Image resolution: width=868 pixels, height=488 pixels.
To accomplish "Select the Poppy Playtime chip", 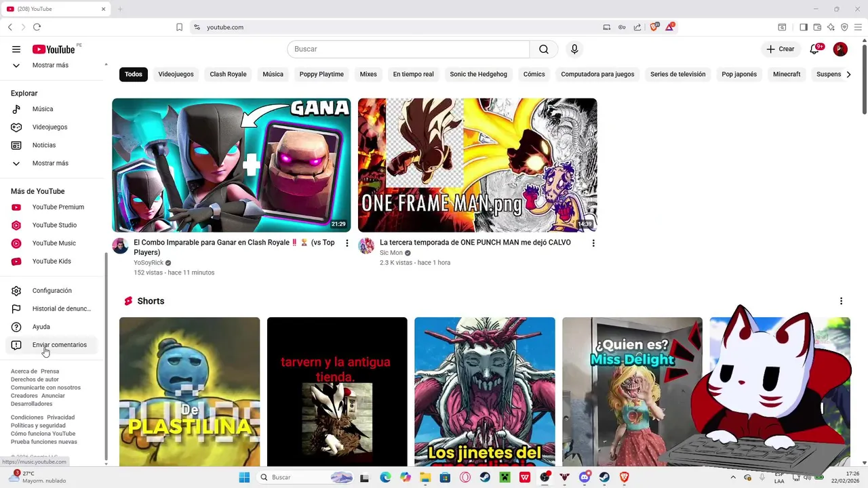I will pyautogui.click(x=321, y=74).
